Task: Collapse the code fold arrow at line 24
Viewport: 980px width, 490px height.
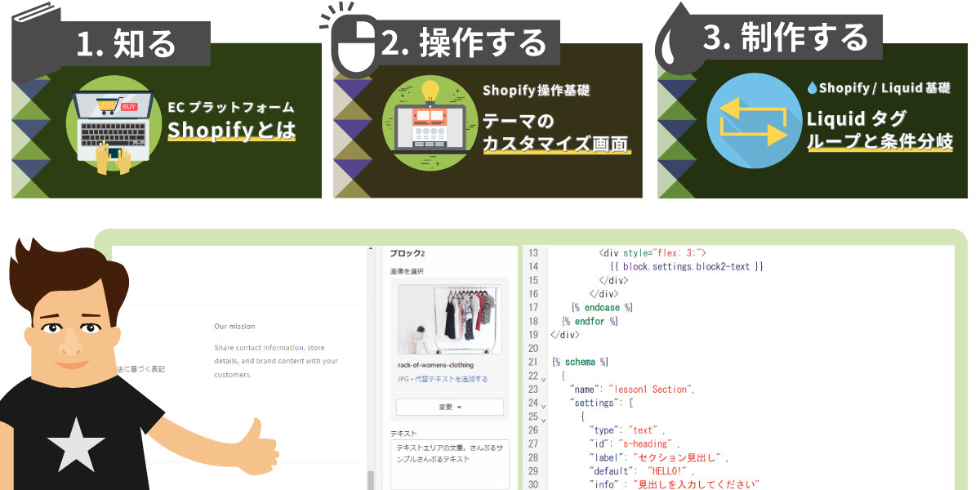Action: coord(544,407)
